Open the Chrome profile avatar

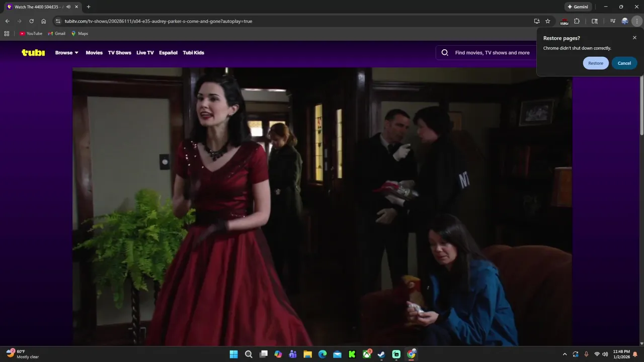tap(625, 21)
